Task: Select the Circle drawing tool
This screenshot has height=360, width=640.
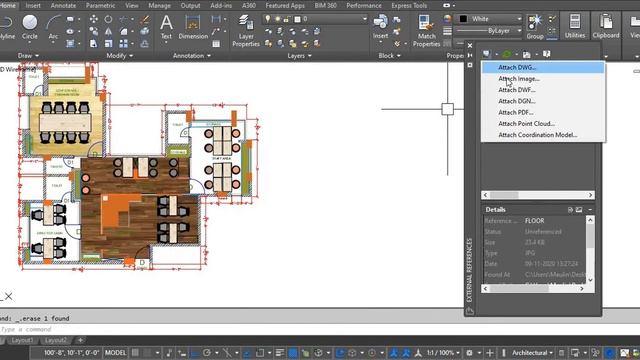Action: (29, 27)
